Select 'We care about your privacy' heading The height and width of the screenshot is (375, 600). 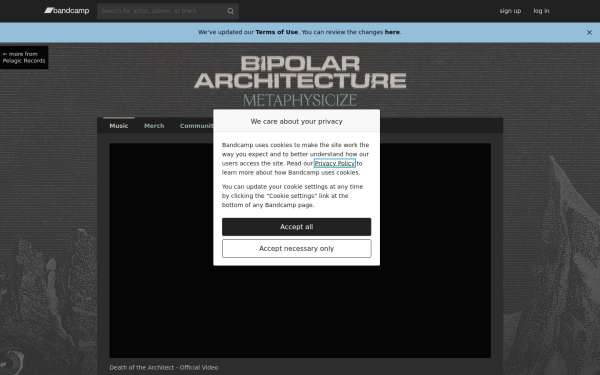[x=296, y=121]
